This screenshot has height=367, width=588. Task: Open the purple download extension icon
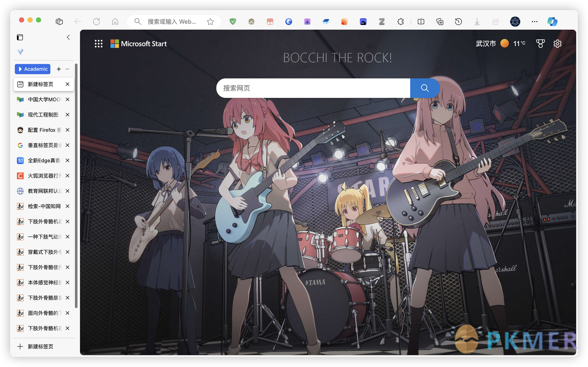coord(307,22)
